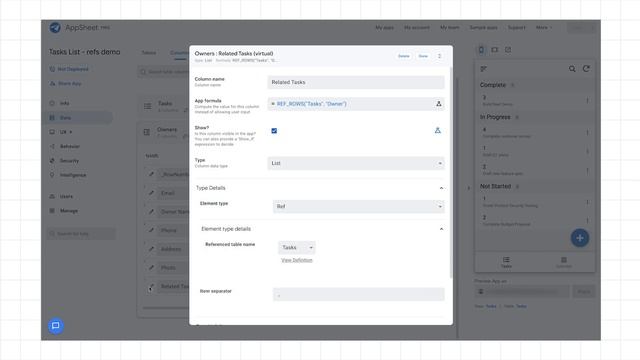Viewport: 640px width, 360px height.
Task: Open the Tasks tab at preview bottom
Action: [x=506, y=262]
